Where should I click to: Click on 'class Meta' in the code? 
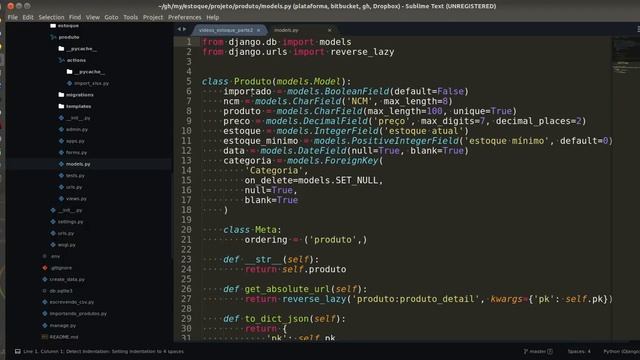[250, 230]
